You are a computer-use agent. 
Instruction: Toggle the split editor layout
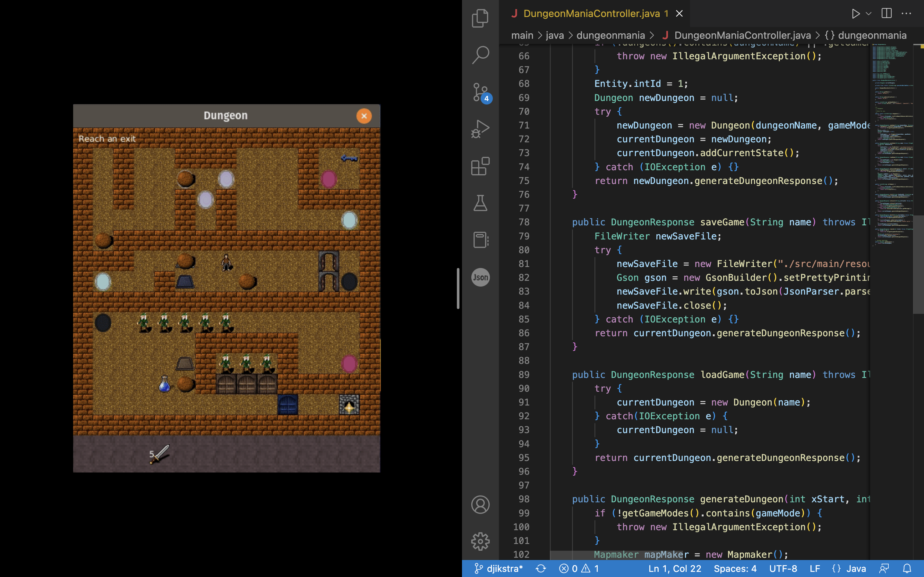[886, 13]
